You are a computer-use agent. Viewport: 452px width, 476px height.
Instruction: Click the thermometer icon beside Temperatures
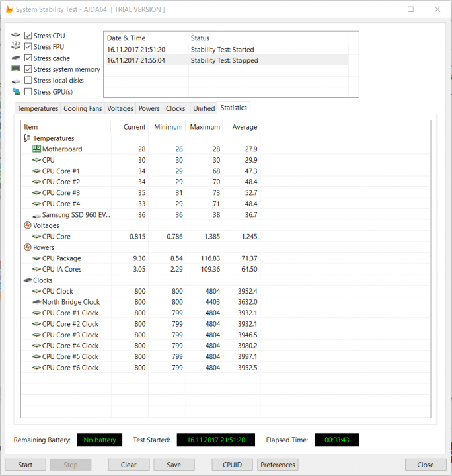[x=27, y=138]
